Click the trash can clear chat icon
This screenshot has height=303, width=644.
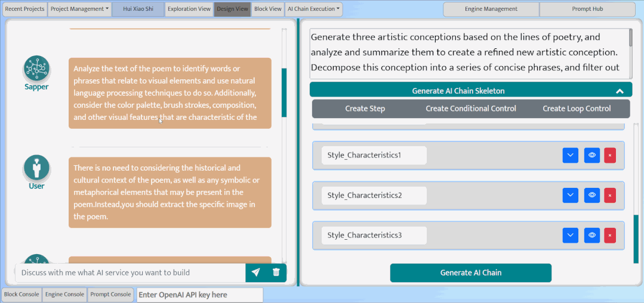coord(276,272)
